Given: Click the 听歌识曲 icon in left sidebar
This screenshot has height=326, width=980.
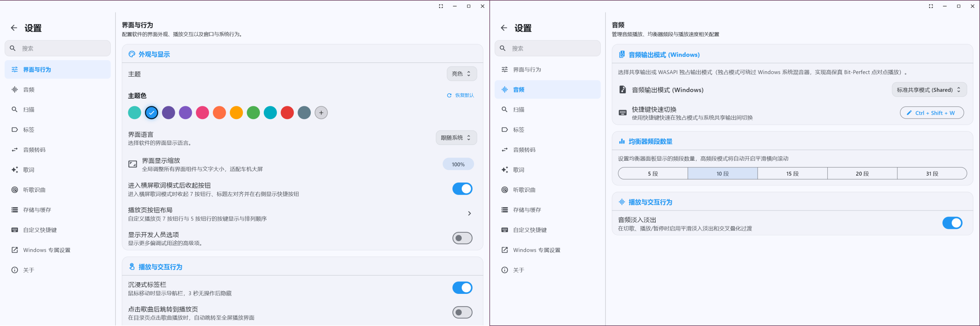Looking at the screenshot, I should click(15, 190).
